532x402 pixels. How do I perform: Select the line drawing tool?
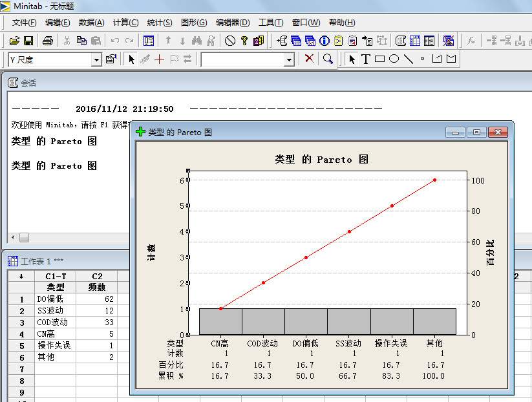(x=408, y=59)
